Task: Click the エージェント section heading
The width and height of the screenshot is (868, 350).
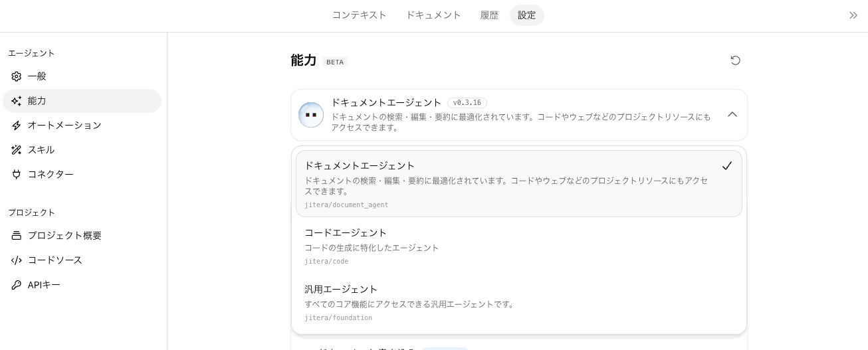Action: click(x=31, y=53)
